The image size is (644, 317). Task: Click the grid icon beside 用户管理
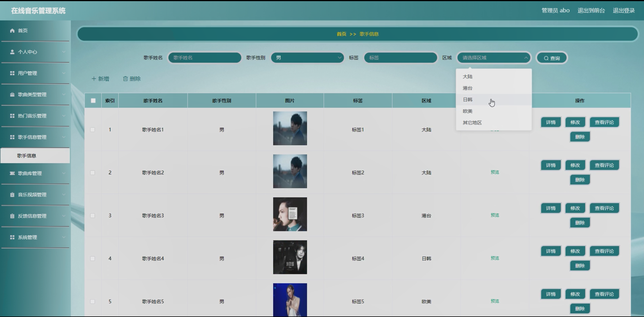(12, 73)
